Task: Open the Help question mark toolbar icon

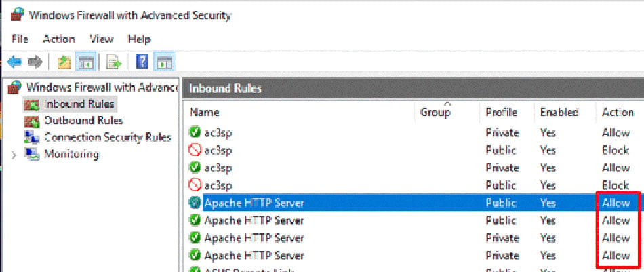Action: coord(142,62)
